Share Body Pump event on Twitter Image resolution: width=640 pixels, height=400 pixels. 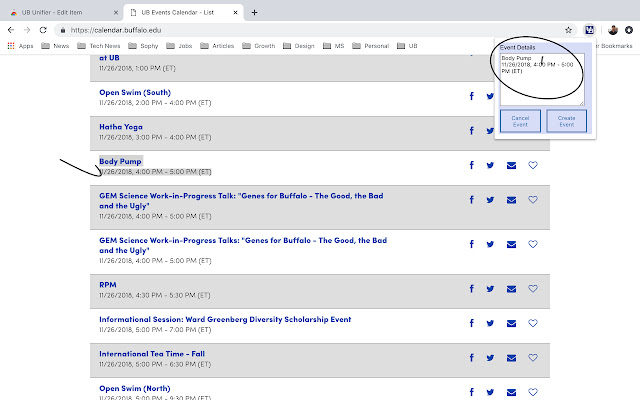[x=491, y=165]
